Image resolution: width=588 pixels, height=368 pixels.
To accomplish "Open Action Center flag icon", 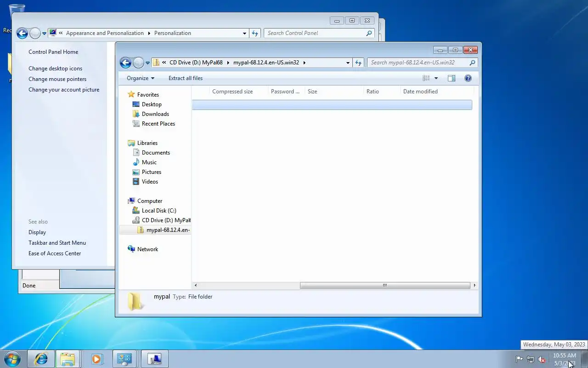I will (519, 359).
